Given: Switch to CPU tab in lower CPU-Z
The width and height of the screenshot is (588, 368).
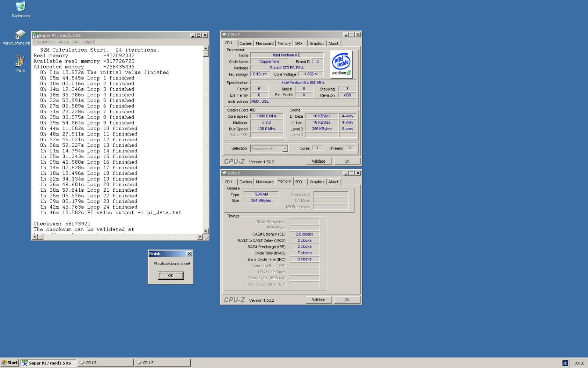Looking at the screenshot, I should click(229, 182).
